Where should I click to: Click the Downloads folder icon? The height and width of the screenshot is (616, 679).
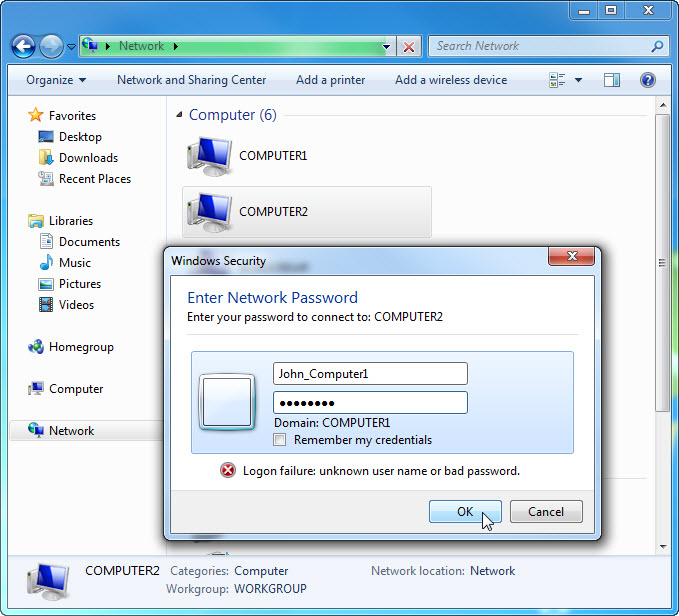pyautogui.click(x=46, y=158)
